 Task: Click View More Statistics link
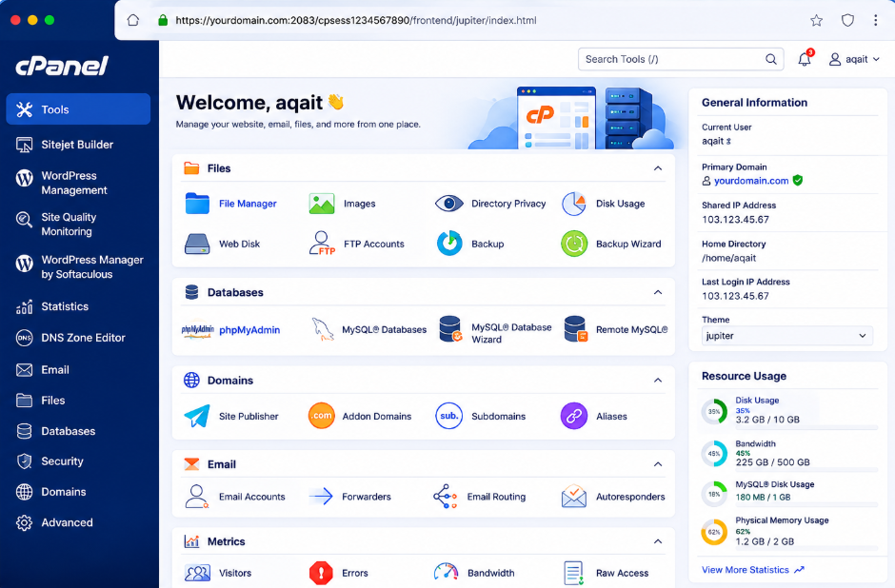(x=752, y=570)
